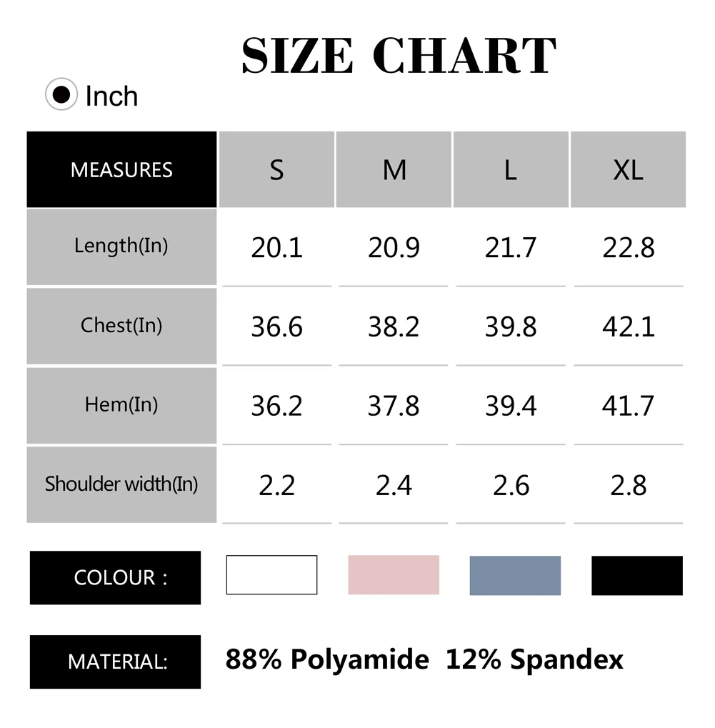Select the XL size column header
Screen dimensions: 715x728
[628, 169]
